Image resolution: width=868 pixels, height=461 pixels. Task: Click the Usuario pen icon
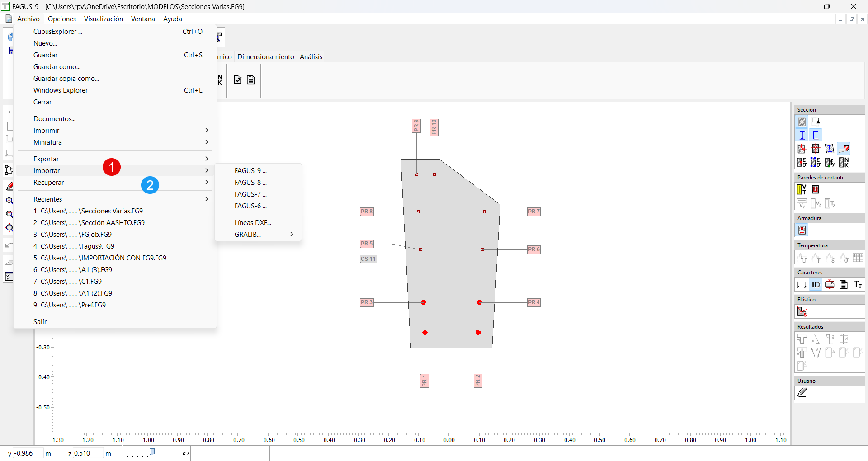coord(802,392)
